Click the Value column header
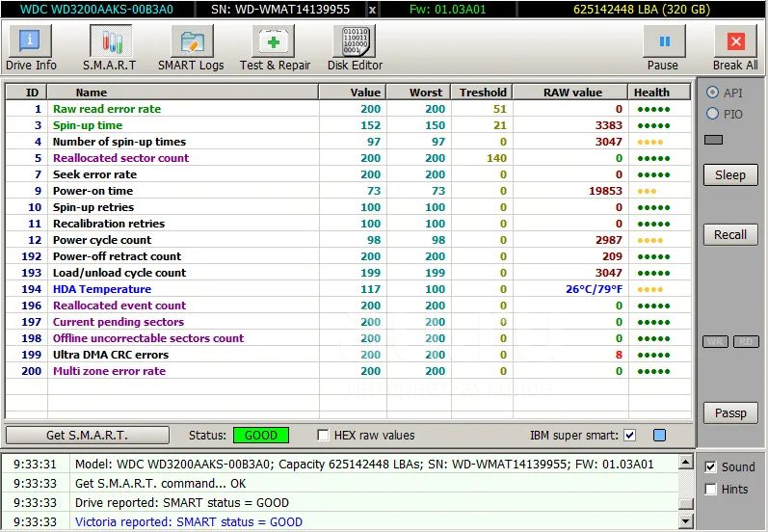This screenshot has width=768, height=532. tap(353, 93)
